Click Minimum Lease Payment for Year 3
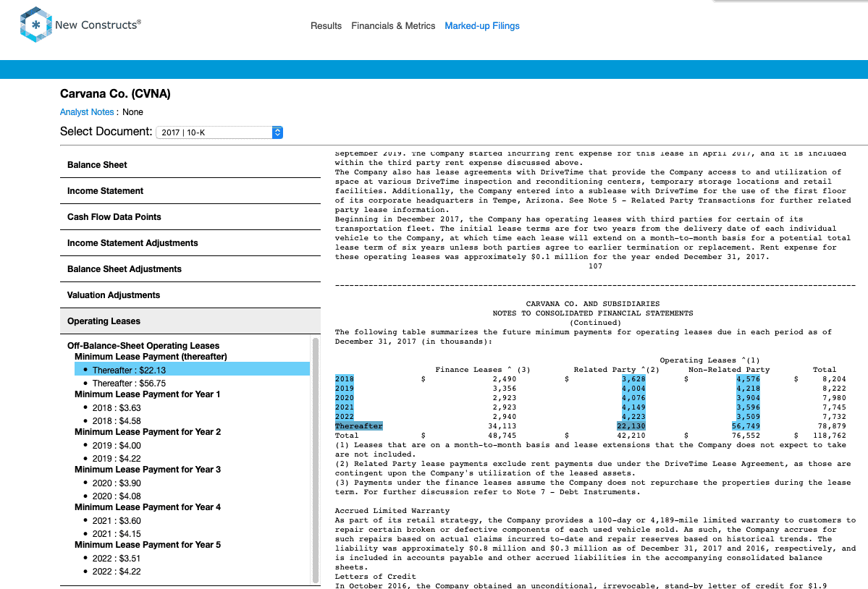868x589 pixels. pos(148,470)
